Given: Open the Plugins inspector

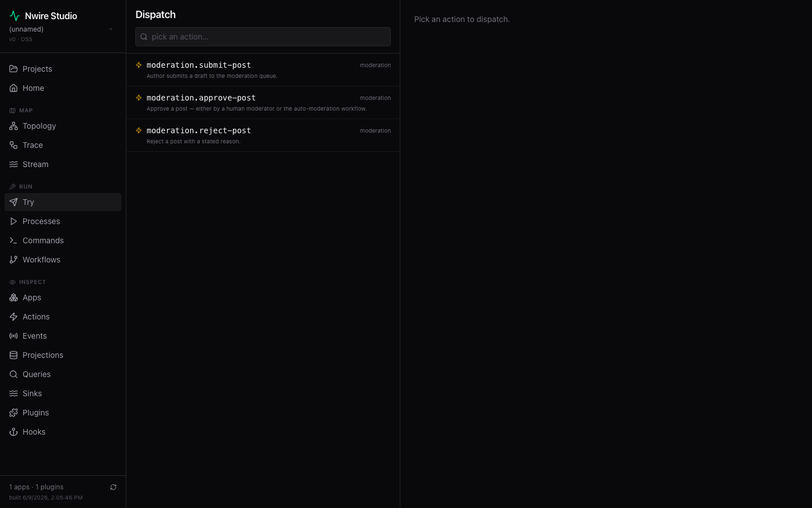Looking at the screenshot, I should (x=63, y=413).
